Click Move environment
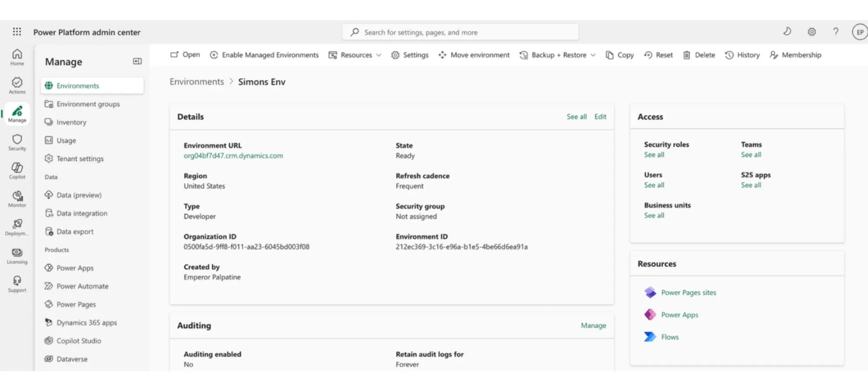 click(474, 55)
